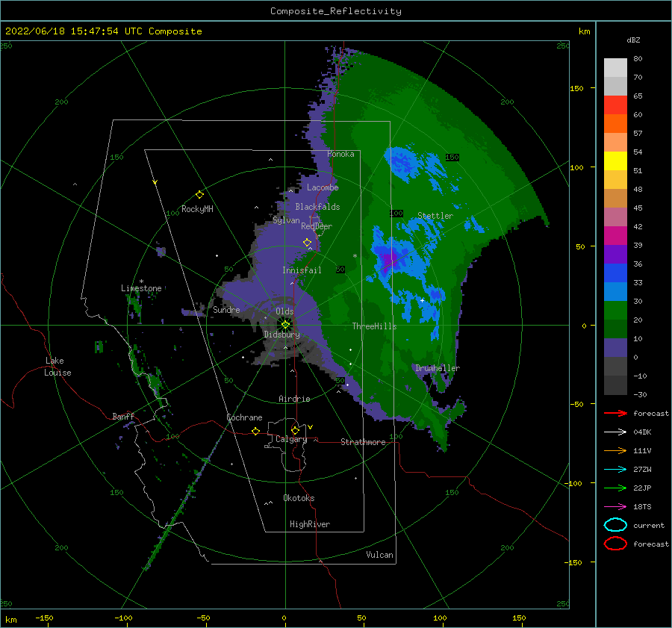Click the asterisk marker above Limestone

coord(141,282)
